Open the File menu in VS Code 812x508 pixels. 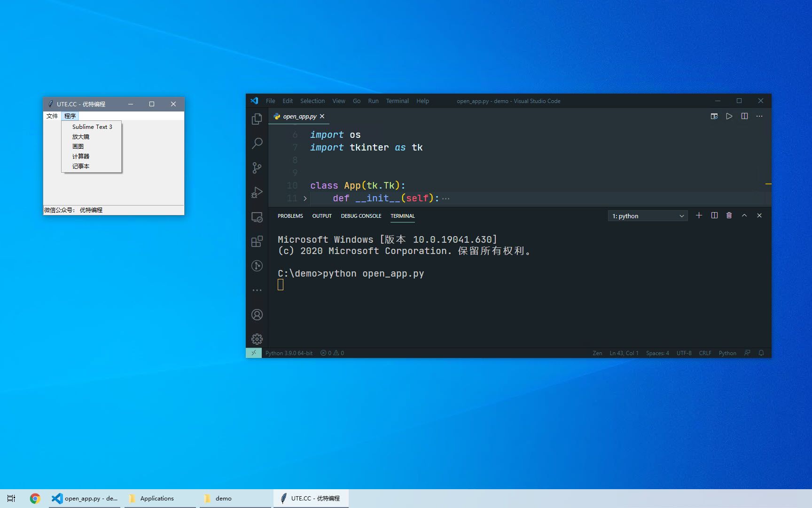point(271,101)
